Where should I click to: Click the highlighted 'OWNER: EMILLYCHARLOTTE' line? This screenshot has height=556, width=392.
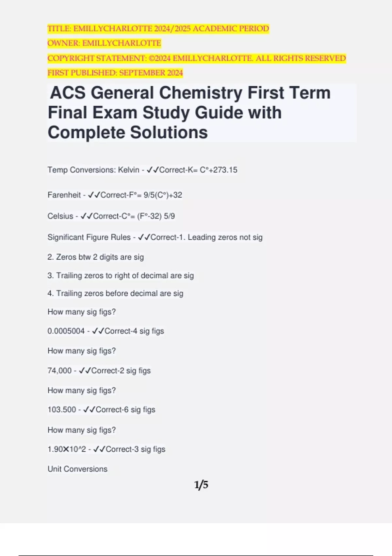[x=104, y=43]
